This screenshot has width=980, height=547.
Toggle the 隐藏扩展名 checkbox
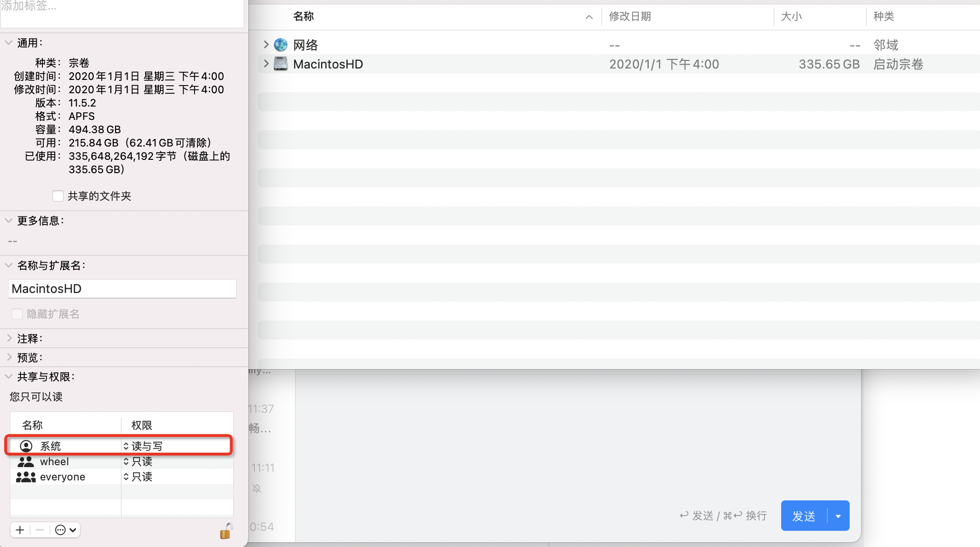tap(17, 314)
